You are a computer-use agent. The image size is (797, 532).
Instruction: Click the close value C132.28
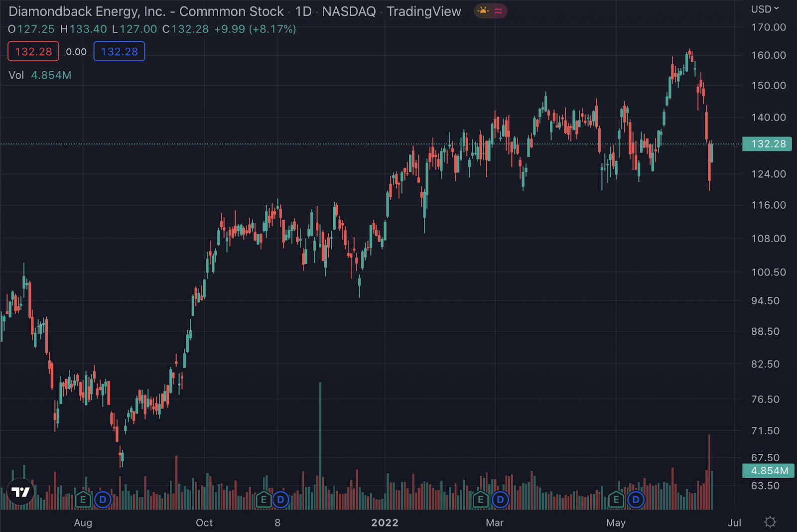point(186,29)
